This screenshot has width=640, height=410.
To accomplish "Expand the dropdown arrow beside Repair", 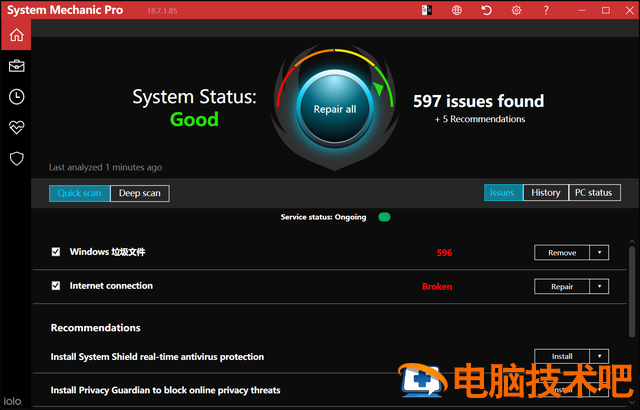I will [x=599, y=286].
